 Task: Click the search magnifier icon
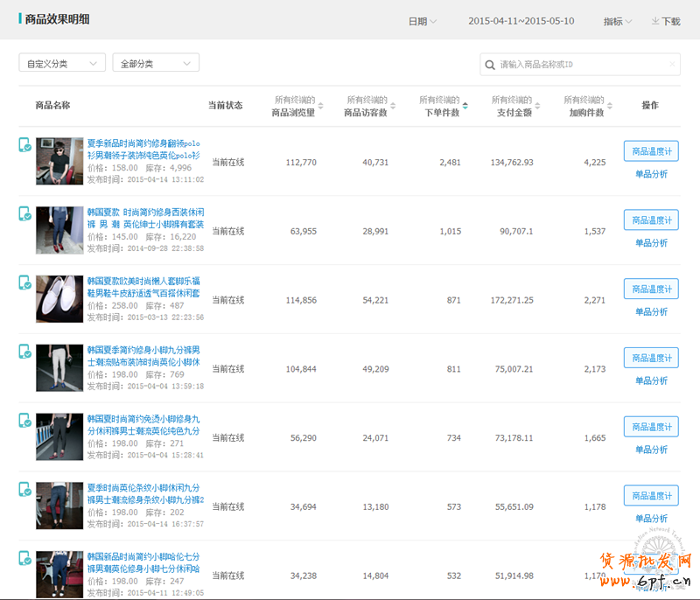pos(489,64)
